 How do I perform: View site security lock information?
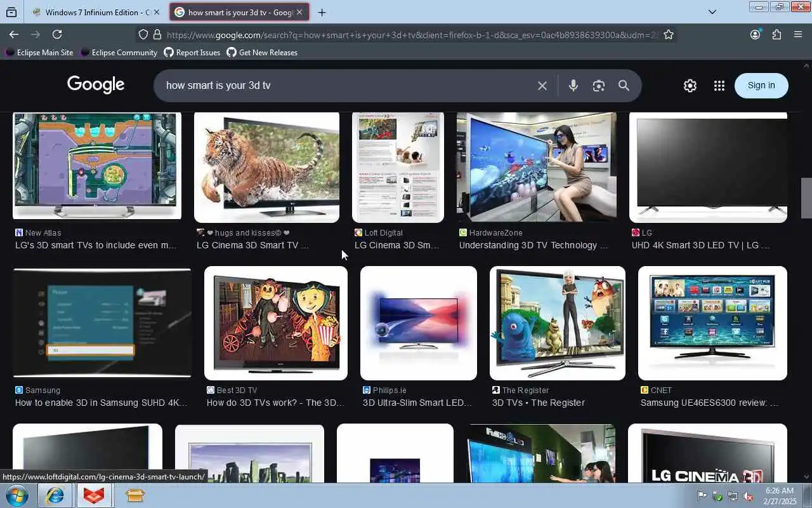157,35
